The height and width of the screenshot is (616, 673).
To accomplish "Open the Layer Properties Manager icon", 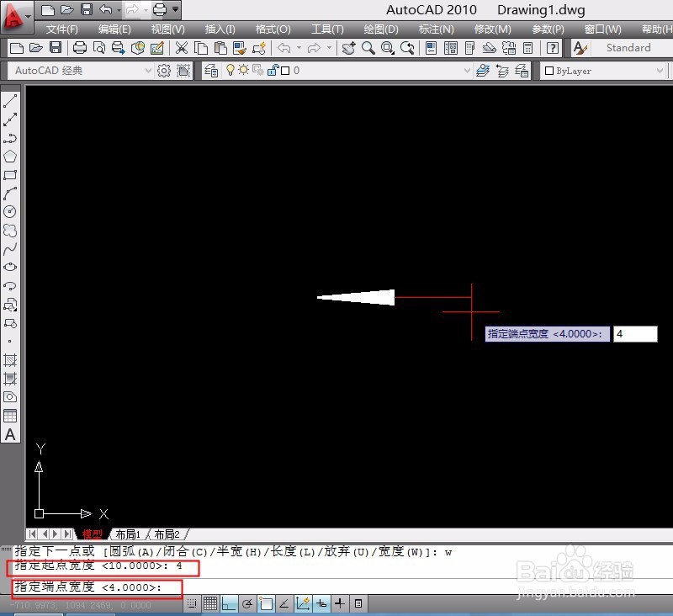I will point(211,71).
